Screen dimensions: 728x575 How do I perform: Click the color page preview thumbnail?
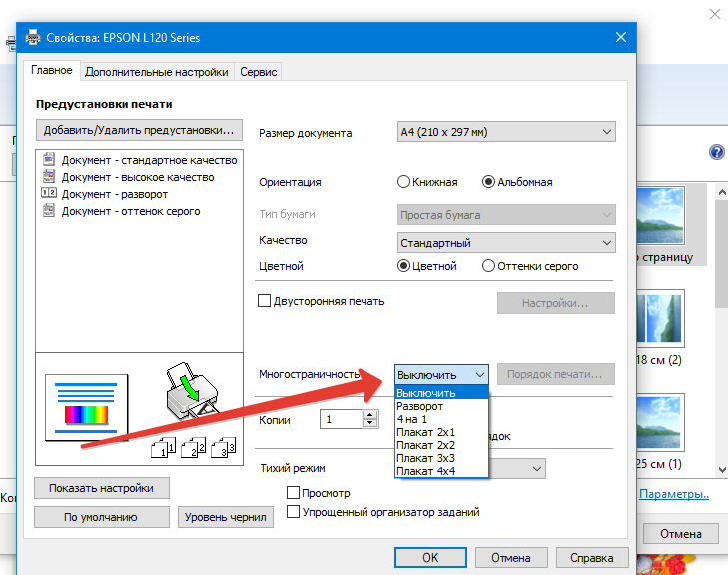click(86, 407)
